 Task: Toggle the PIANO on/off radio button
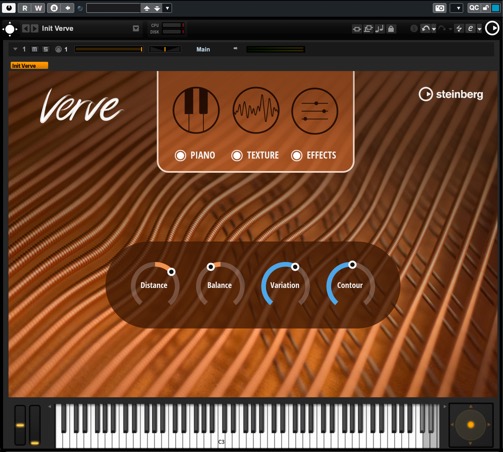(x=180, y=155)
